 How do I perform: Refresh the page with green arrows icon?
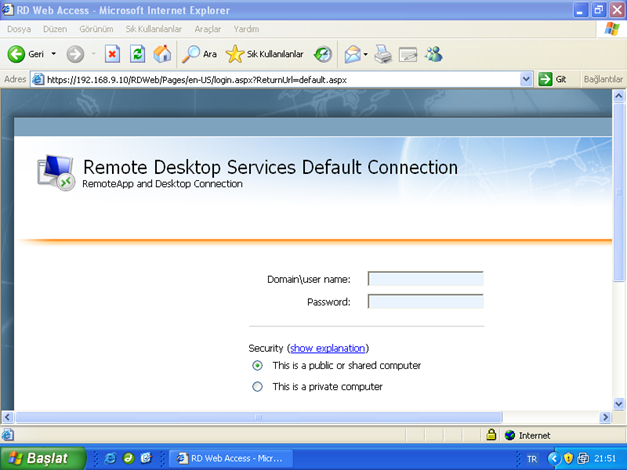(137, 54)
